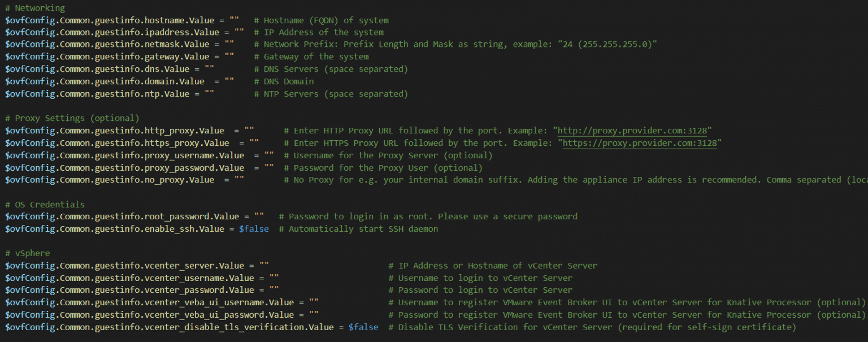The height and width of the screenshot is (342, 868).
Task: Place cursor in the ipaddress value quotes
Action: point(239,32)
